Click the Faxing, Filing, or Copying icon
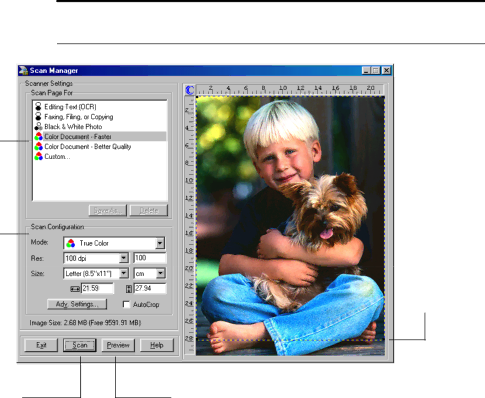Screen dimensions: 485x398 click(x=38, y=117)
